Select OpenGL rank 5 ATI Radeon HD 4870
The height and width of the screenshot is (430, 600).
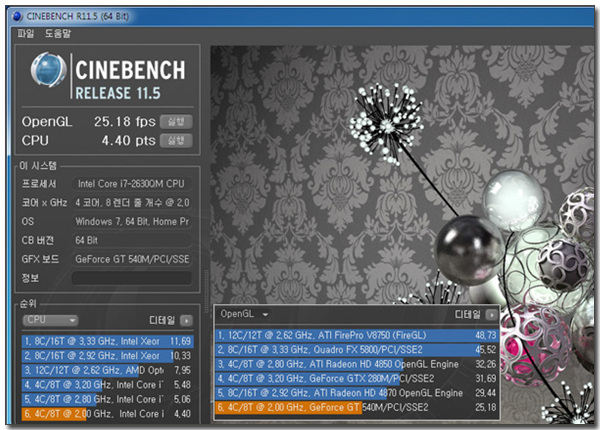click(357, 393)
